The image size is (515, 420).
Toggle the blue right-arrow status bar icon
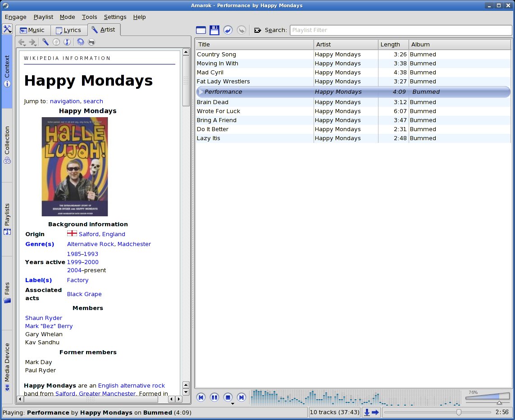tap(375, 412)
